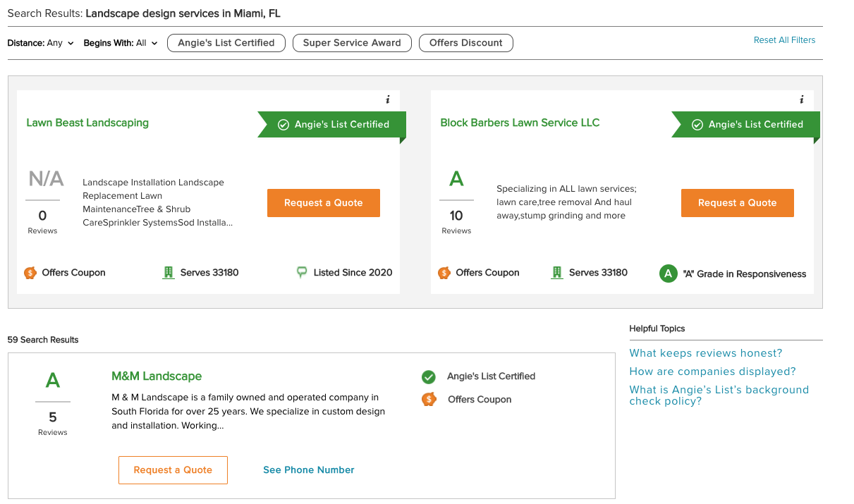This screenshot has width=854, height=504.
Task: Click Listed Since 2020 label
Action: pyautogui.click(x=353, y=272)
